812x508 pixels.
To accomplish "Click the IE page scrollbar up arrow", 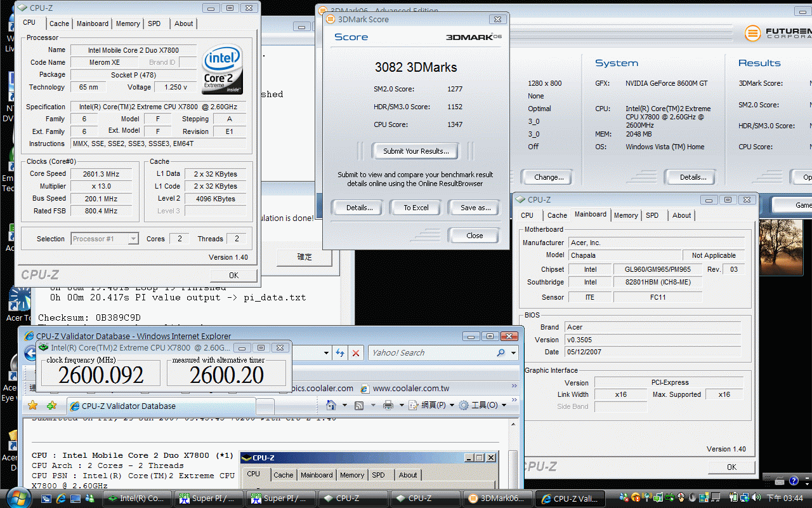I will coord(514,424).
